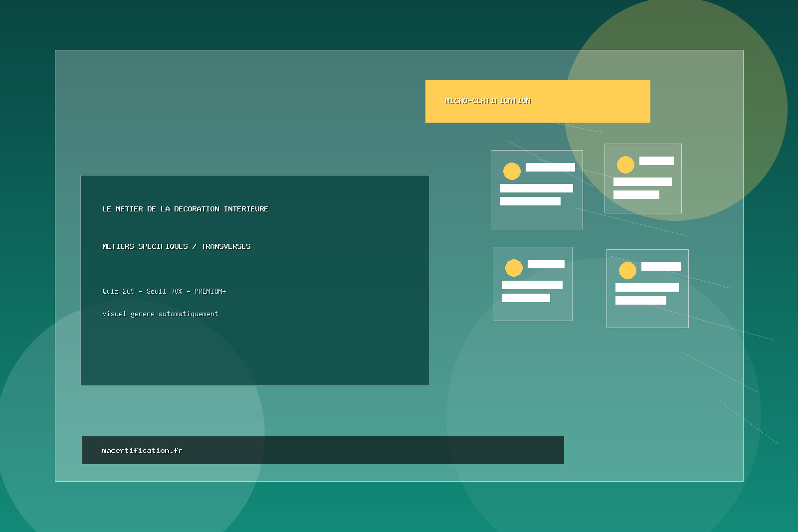Screen dimensions: 798x532
Task: Select the short title bar in the bottom-right card
Action: (661, 267)
